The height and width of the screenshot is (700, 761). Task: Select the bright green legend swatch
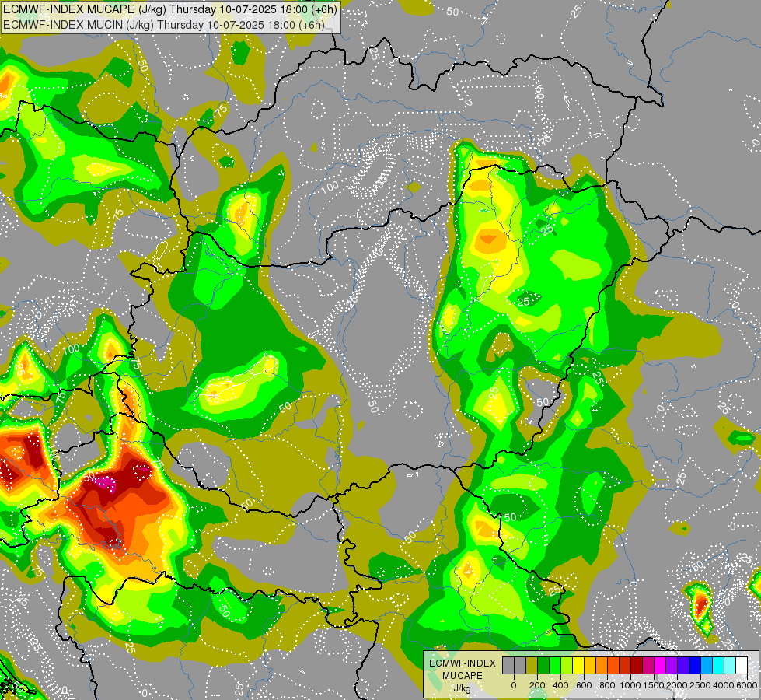pyautogui.click(x=555, y=666)
